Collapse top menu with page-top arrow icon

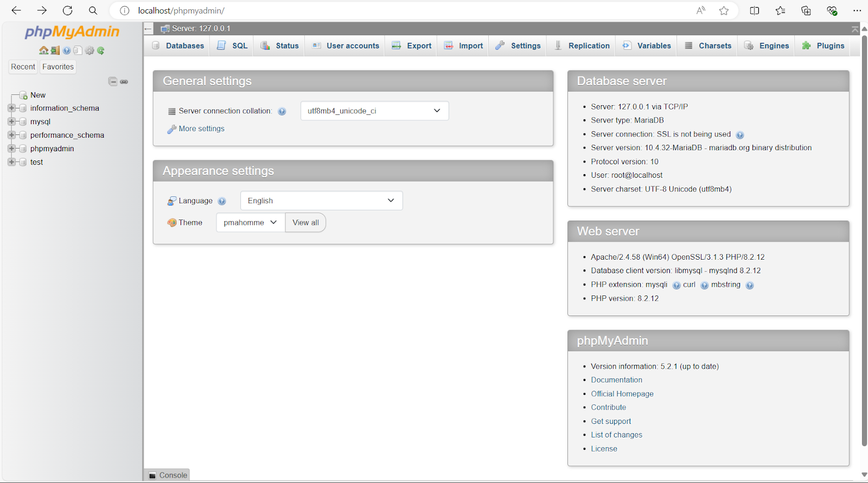pyautogui.click(x=855, y=29)
